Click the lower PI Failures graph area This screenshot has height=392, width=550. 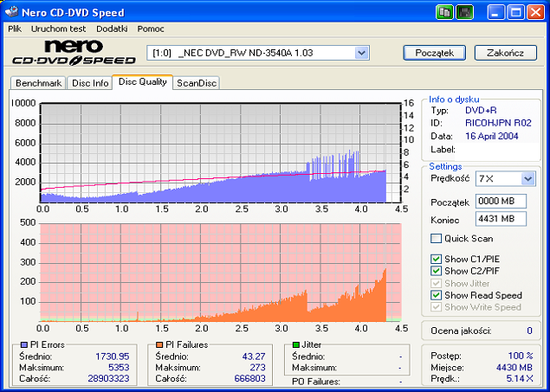(x=221, y=273)
